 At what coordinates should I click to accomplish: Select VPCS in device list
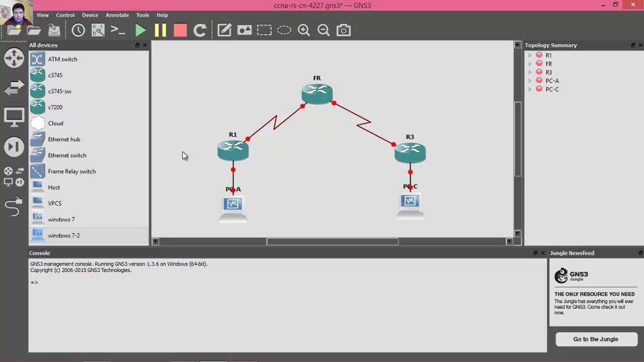point(89,204)
